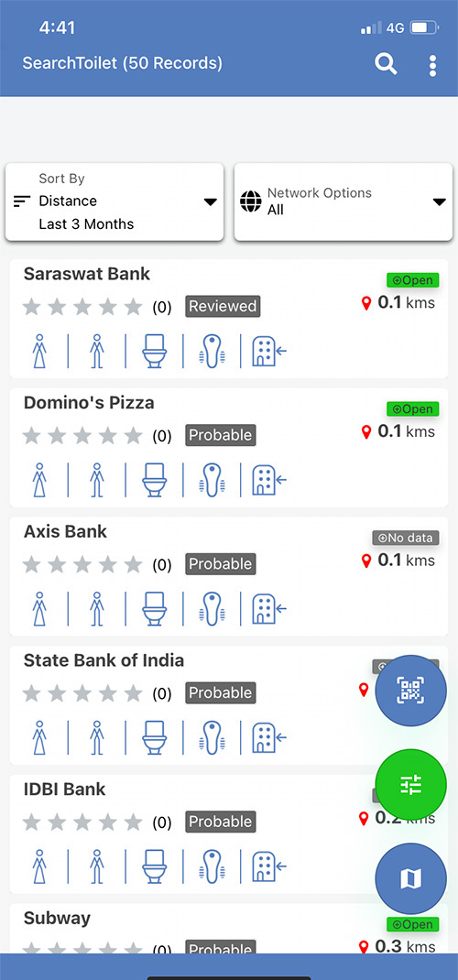Tap building entry icon for State Bank of India
458x980 pixels.
point(269,737)
